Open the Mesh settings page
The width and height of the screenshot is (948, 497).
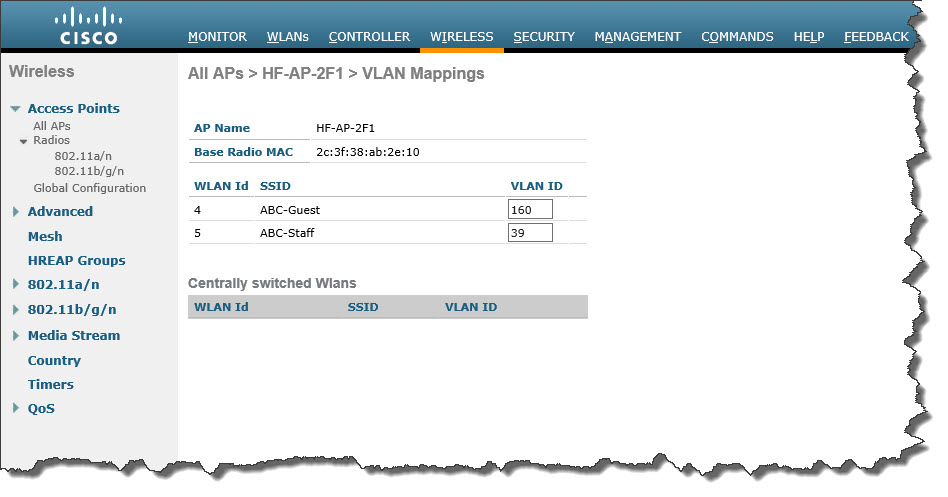[x=45, y=236]
